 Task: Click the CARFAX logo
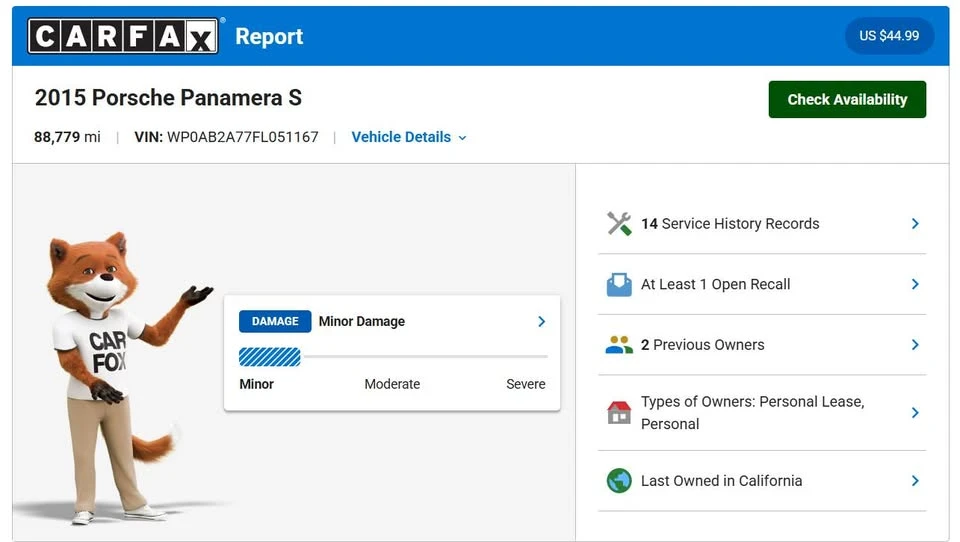[122, 36]
